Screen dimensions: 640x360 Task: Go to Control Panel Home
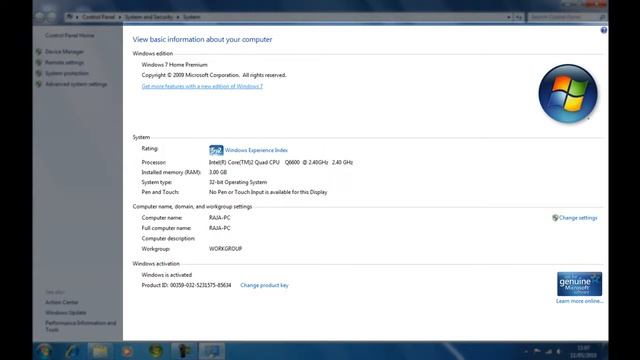pos(69,36)
